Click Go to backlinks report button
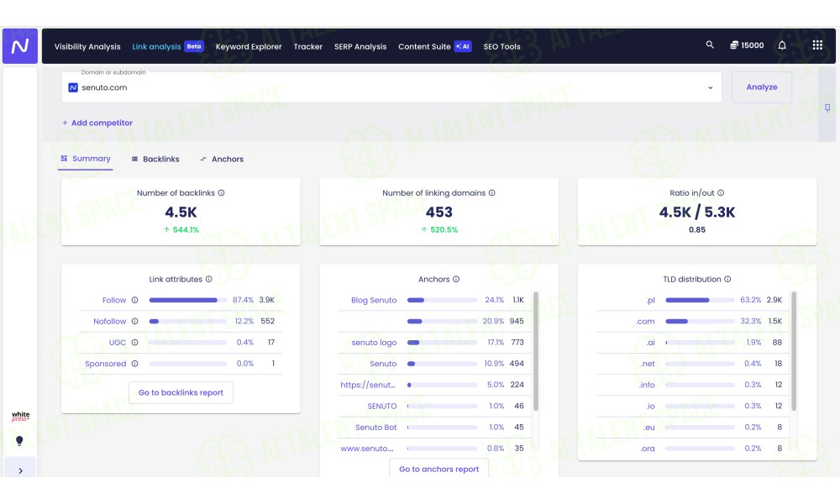This screenshot has width=840, height=504. (x=181, y=392)
